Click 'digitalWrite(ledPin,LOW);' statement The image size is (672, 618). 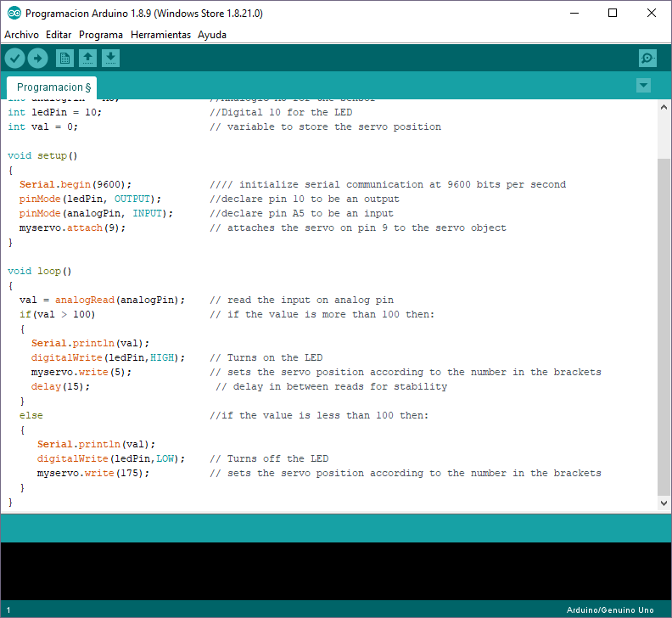pos(111,459)
